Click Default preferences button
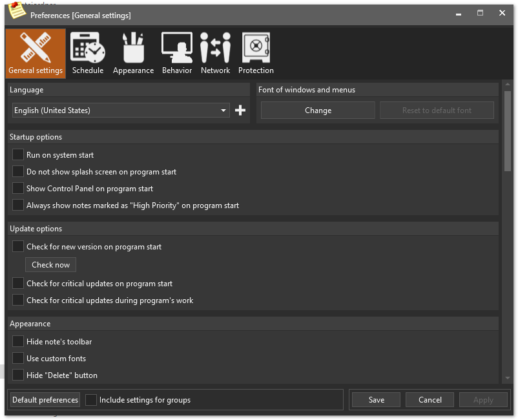The width and height of the screenshot is (518, 420). pyautogui.click(x=45, y=400)
